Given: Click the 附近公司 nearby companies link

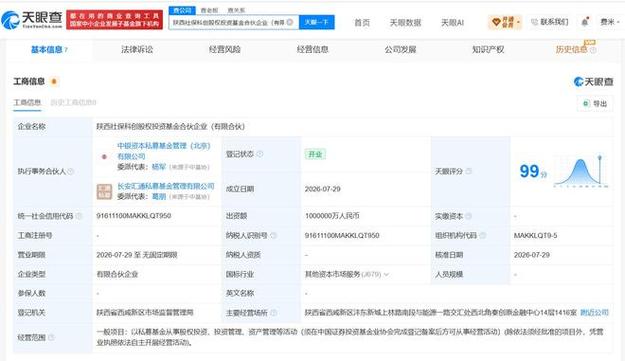Looking at the screenshot, I should point(594,312).
